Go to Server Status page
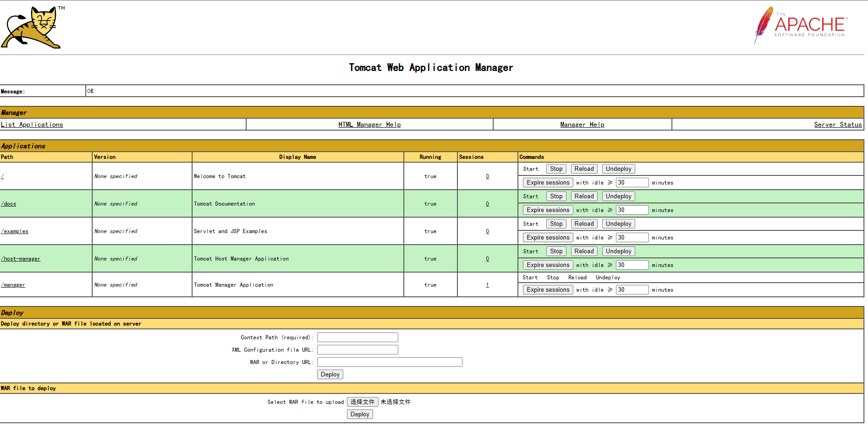This screenshot has width=868, height=425. [837, 125]
